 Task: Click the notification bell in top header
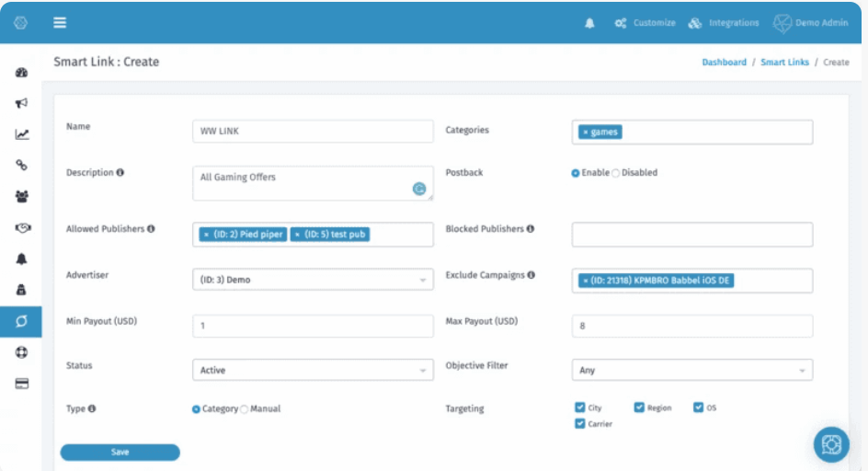point(589,23)
